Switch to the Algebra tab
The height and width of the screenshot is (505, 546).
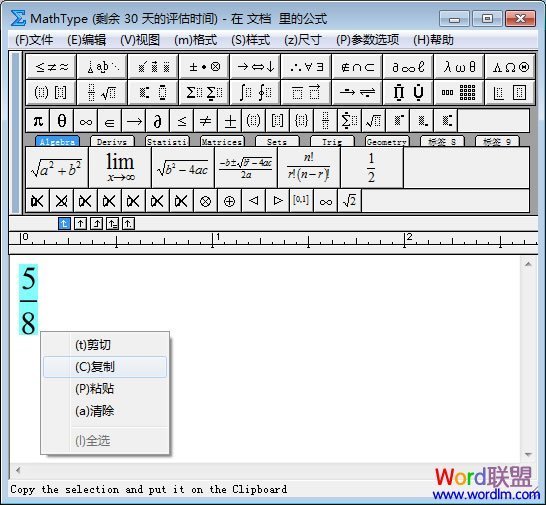[57, 141]
